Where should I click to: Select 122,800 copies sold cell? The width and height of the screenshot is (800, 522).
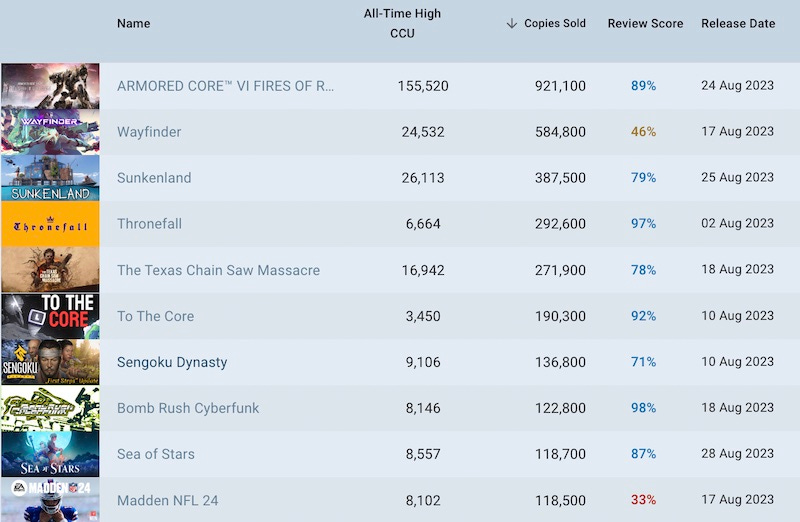pos(560,408)
